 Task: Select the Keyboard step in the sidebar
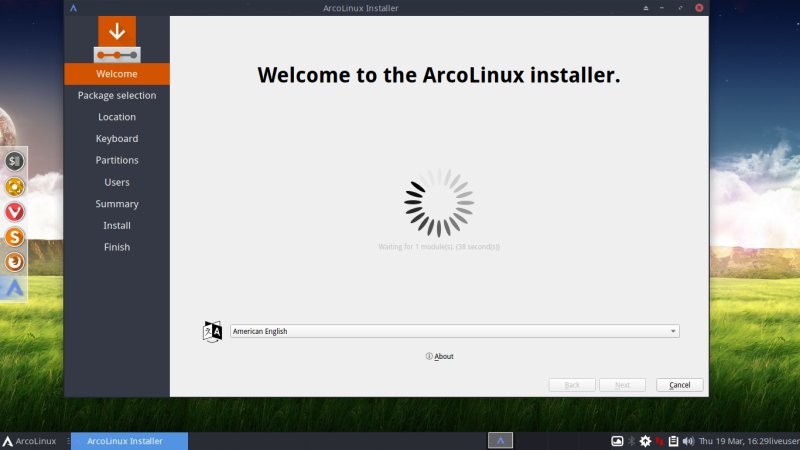click(x=117, y=139)
